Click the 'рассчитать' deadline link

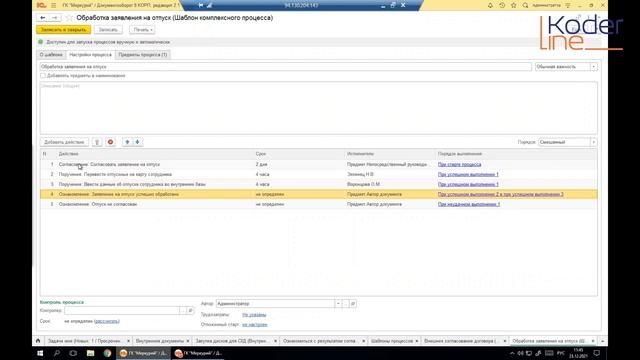pyautogui.click(x=107, y=321)
